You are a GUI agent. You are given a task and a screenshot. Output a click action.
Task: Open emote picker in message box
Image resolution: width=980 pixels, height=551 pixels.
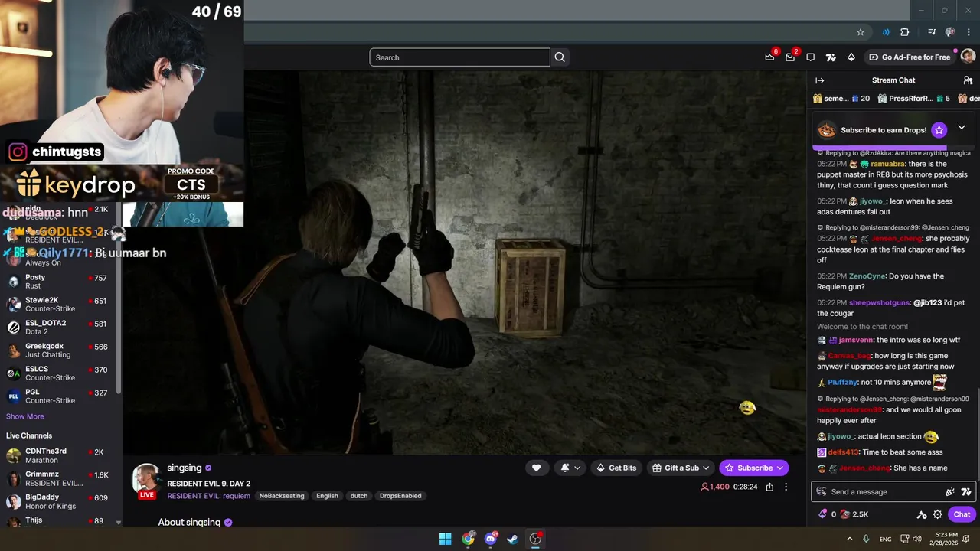(950, 492)
